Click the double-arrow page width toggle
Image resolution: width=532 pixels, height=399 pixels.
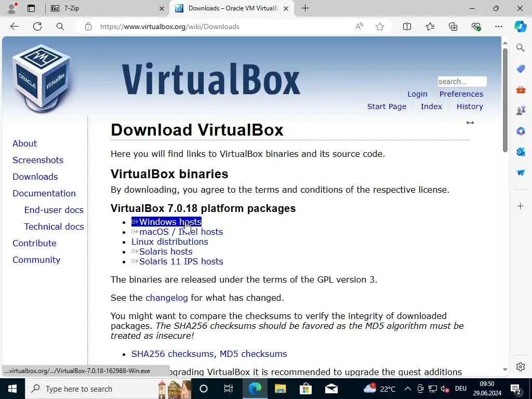[x=470, y=123]
